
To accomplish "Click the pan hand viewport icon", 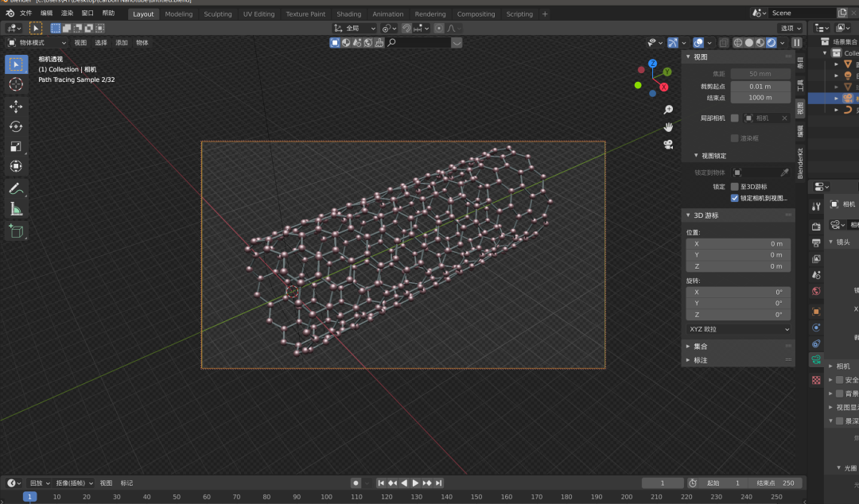I will 668,127.
